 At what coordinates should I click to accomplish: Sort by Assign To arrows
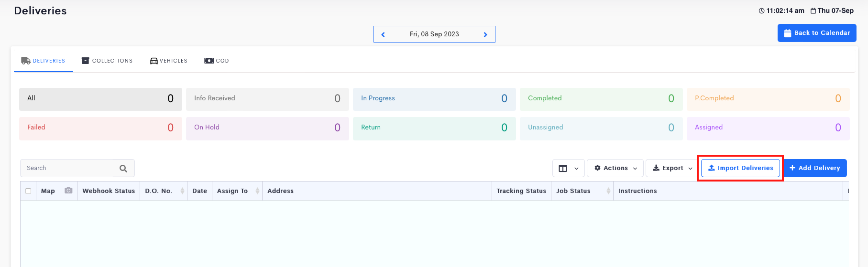[257, 191]
